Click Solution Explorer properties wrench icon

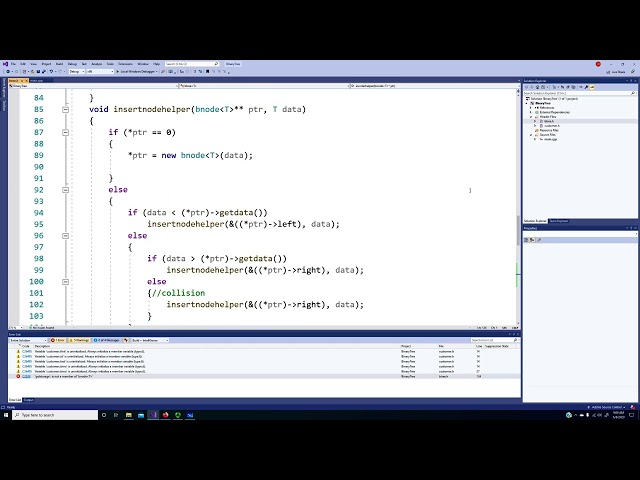click(x=586, y=87)
